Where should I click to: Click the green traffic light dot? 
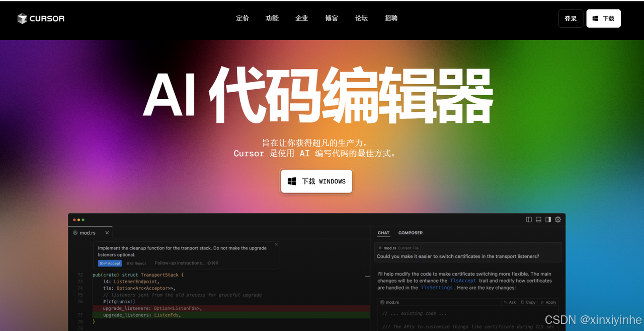(x=83, y=220)
